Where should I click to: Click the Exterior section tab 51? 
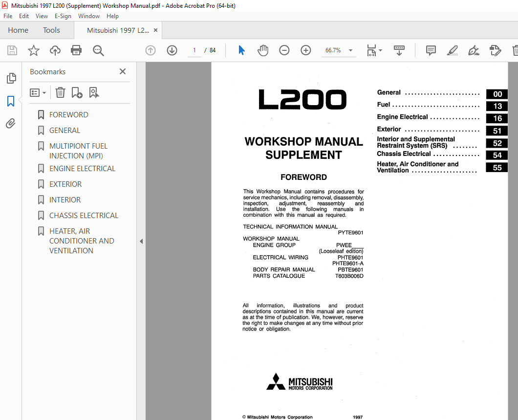pos(497,131)
